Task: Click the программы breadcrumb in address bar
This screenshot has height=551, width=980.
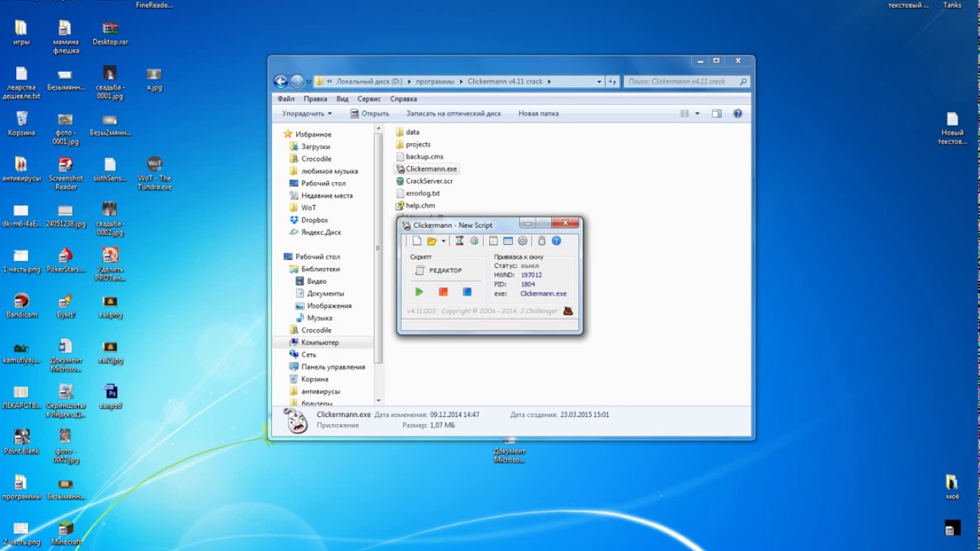Action: [x=435, y=81]
